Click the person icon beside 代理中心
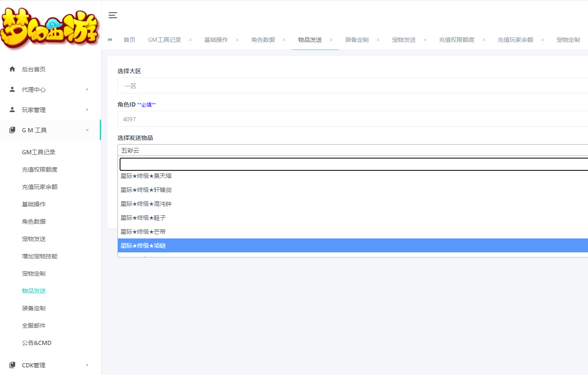Image resolution: width=588 pixels, height=375 pixels. coord(12,89)
